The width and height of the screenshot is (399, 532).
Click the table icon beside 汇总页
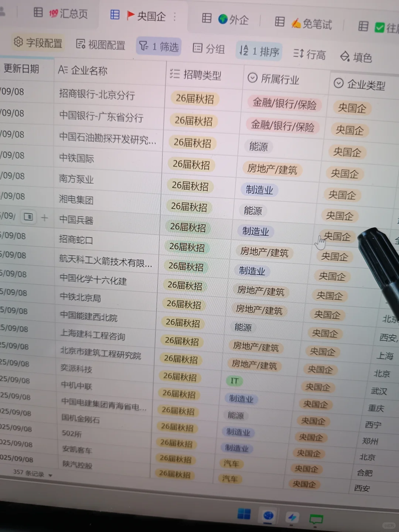click(x=38, y=12)
